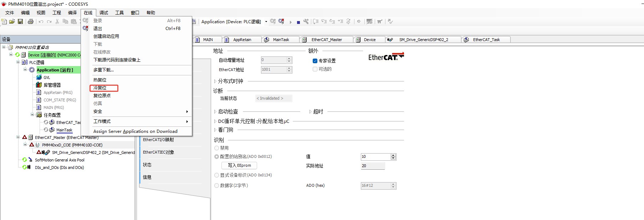Image resolution: width=644 pixels, height=220 pixels.
Task: Select the 禁用 radio button
Action: [216, 148]
